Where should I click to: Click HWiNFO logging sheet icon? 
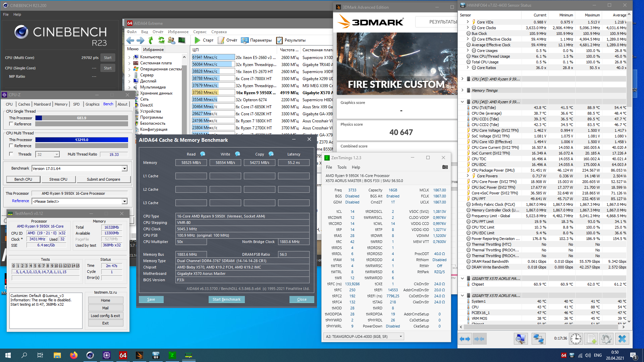point(591,339)
